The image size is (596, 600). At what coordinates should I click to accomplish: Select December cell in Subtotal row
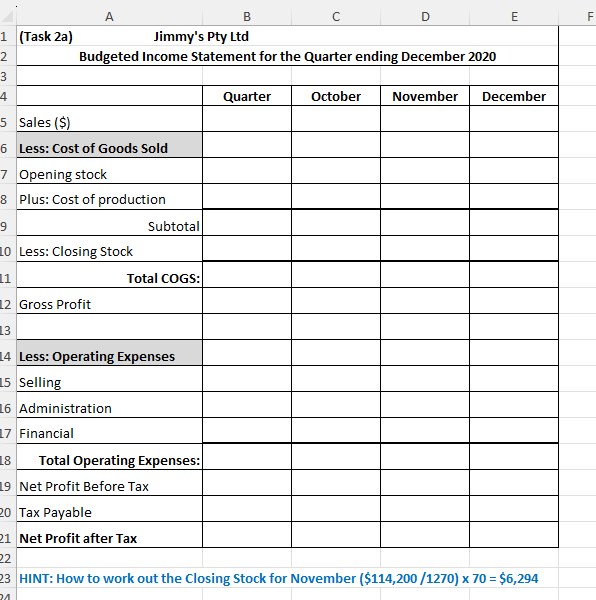coord(514,223)
